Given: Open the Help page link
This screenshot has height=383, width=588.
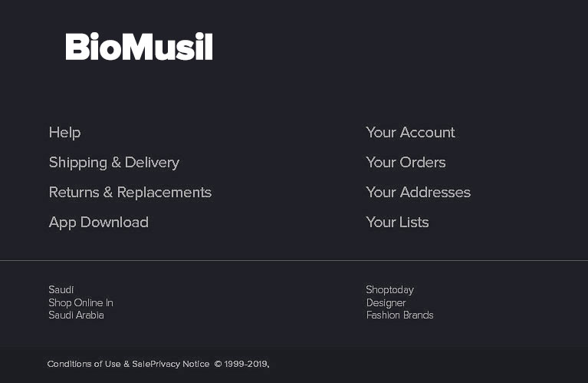Looking at the screenshot, I should coord(64,133).
